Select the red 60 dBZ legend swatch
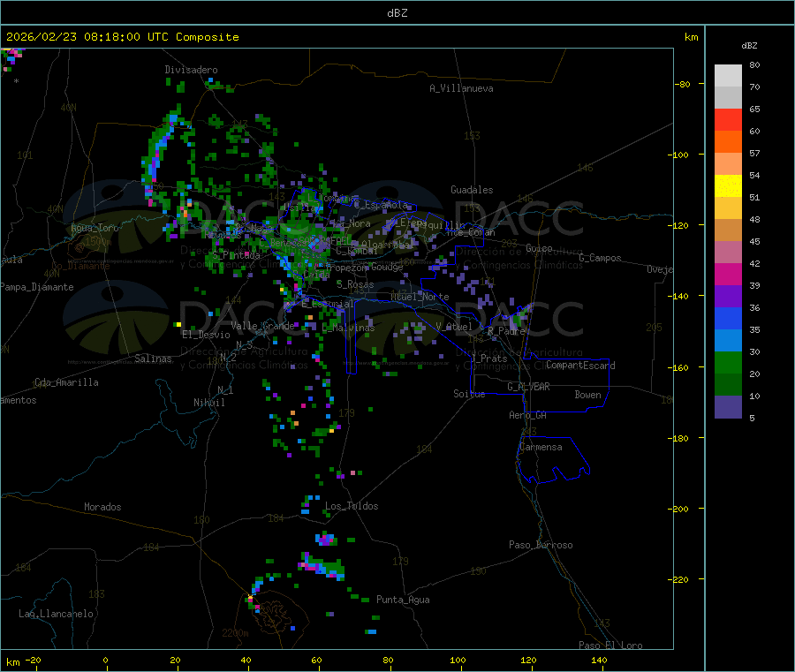The height and width of the screenshot is (672, 795). (728, 119)
